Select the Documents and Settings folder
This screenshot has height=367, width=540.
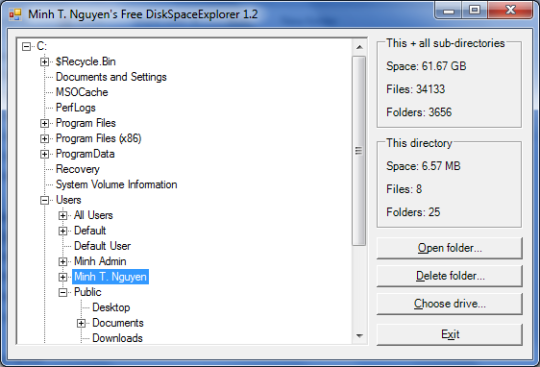click(x=111, y=77)
